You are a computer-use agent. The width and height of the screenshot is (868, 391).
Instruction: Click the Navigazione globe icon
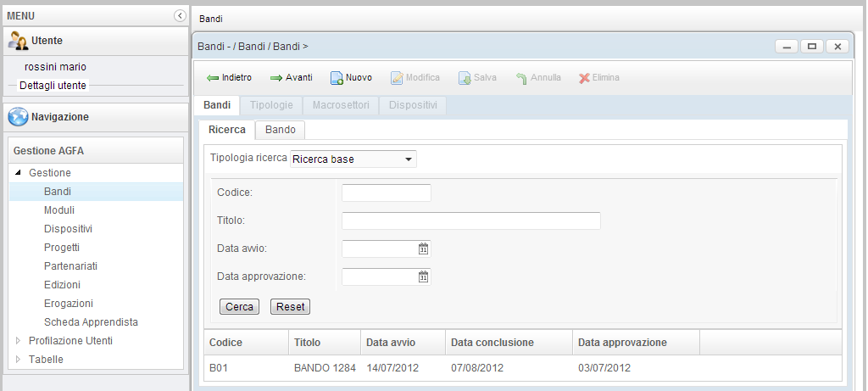coord(19,117)
